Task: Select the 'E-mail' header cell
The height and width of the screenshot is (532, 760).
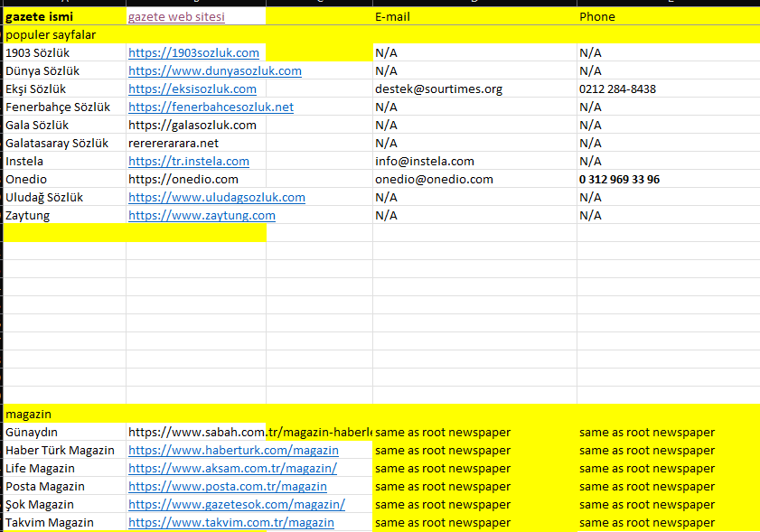Action: (474, 16)
